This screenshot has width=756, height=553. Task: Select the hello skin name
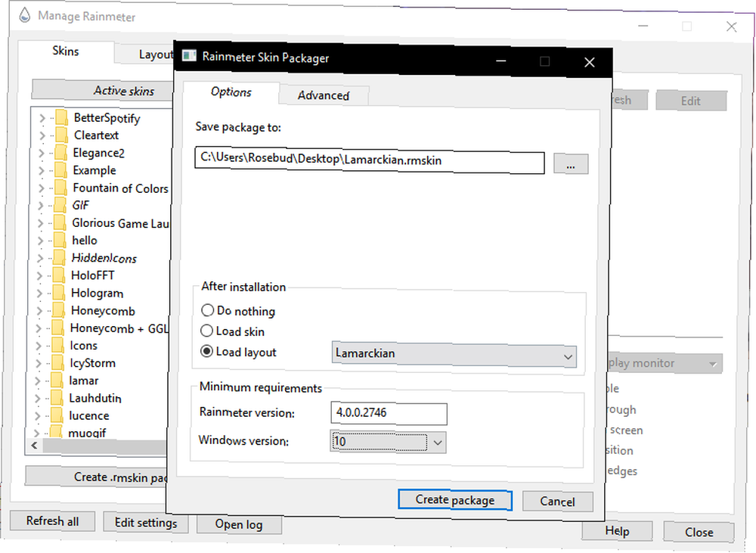click(x=85, y=241)
